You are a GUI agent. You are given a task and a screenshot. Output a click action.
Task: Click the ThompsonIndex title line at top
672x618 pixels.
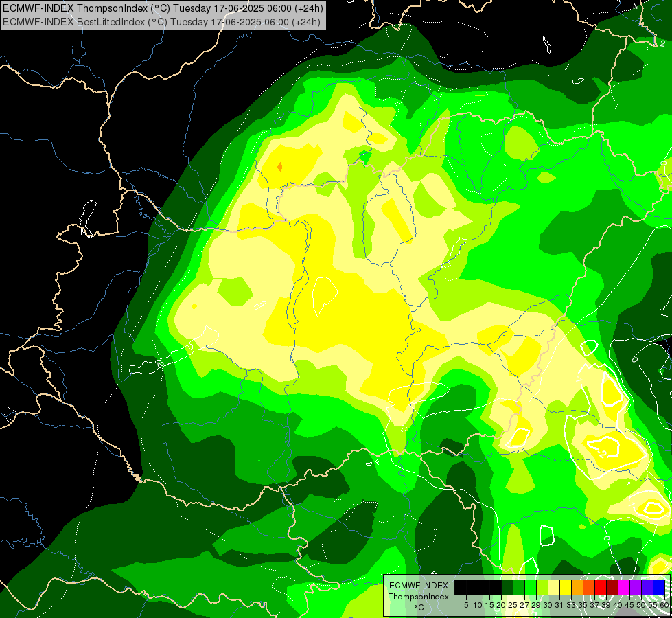163,8
